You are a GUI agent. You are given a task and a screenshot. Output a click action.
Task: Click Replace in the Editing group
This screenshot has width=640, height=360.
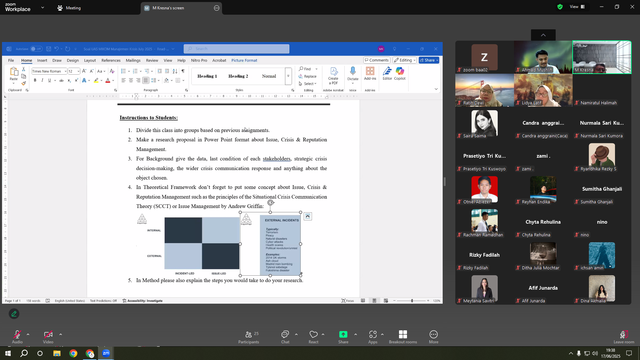coord(308,76)
